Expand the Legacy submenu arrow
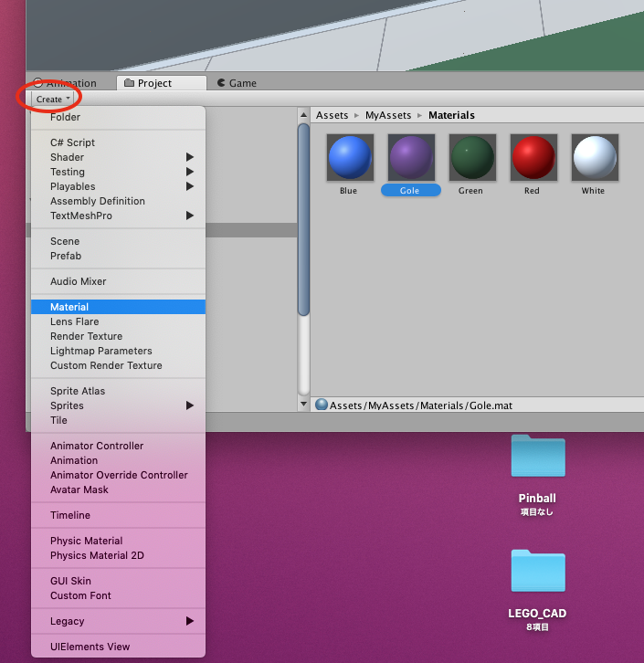 coord(190,621)
